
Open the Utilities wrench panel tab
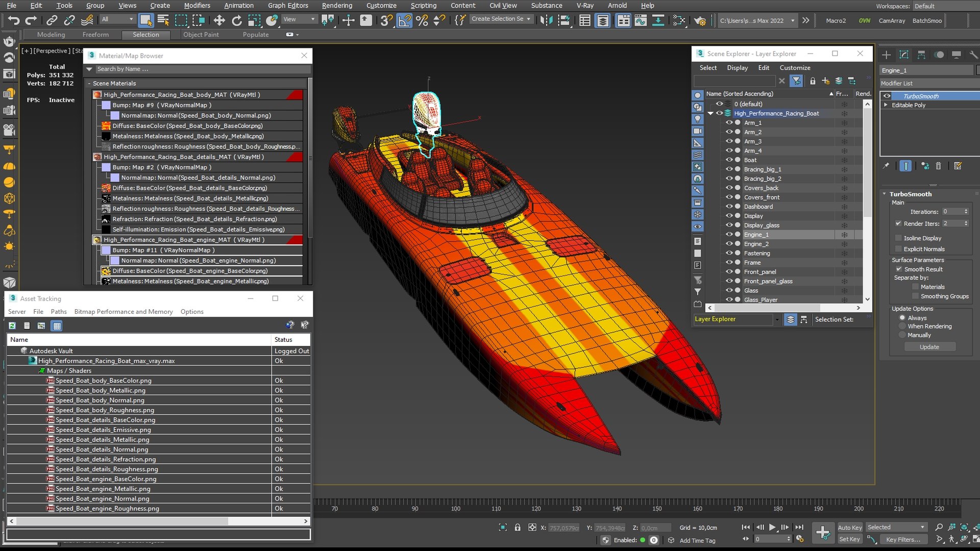973,55
